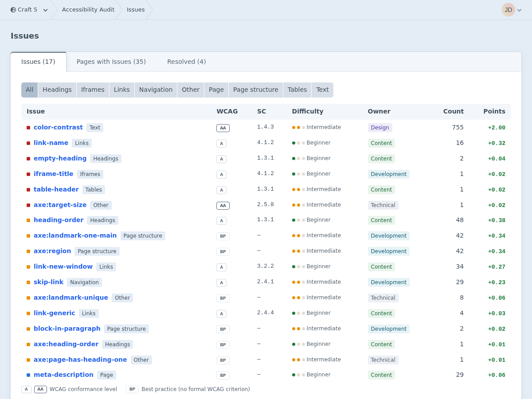Click the count value 755
Image resolution: width=532 pixels, height=399 pixels.
point(458,127)
